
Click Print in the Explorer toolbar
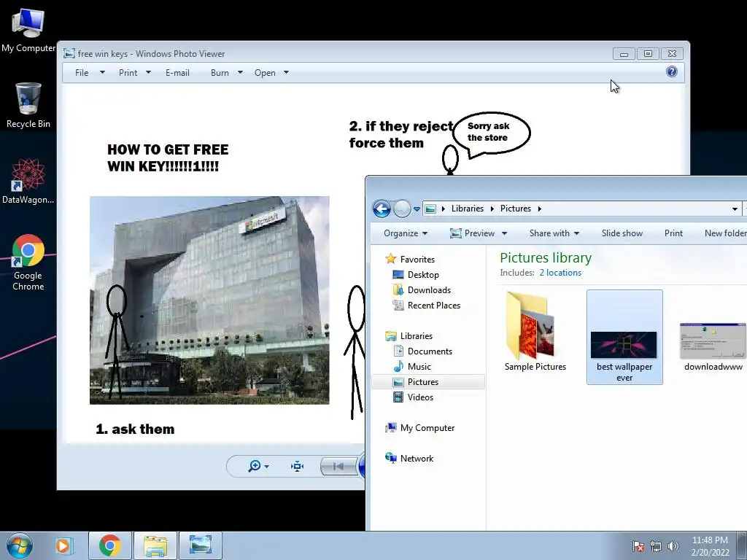[x=673, y=233]
